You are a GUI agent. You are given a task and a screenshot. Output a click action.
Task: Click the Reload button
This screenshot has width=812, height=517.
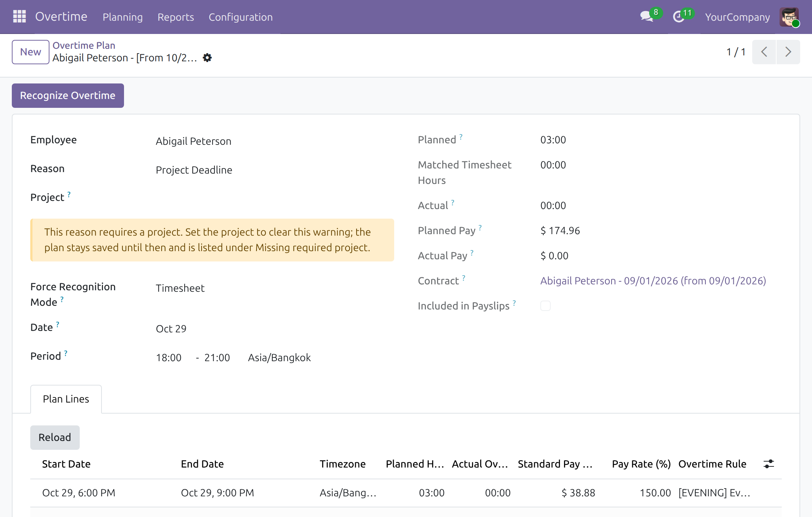tap(55, 437)
